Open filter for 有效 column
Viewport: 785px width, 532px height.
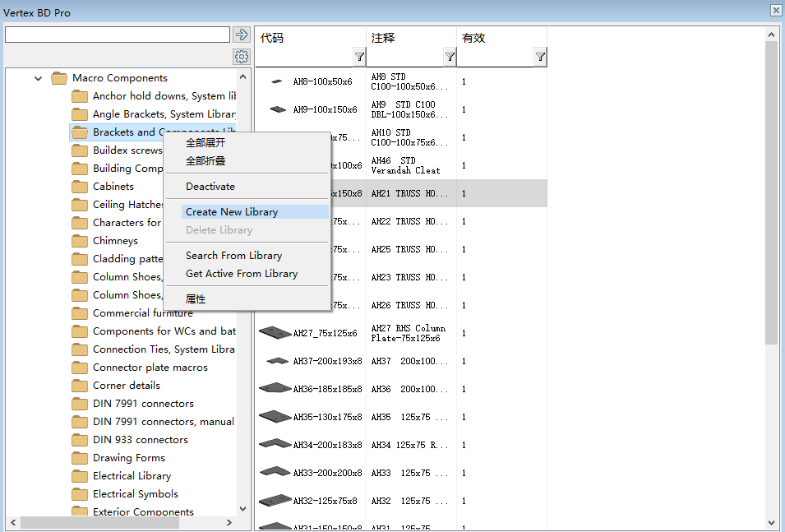540,57
